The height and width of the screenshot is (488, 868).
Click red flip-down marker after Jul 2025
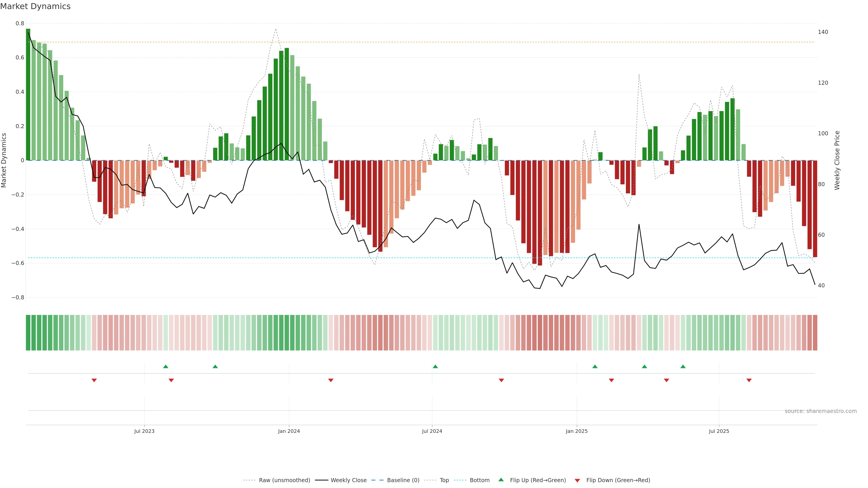[x=749, y=380]
